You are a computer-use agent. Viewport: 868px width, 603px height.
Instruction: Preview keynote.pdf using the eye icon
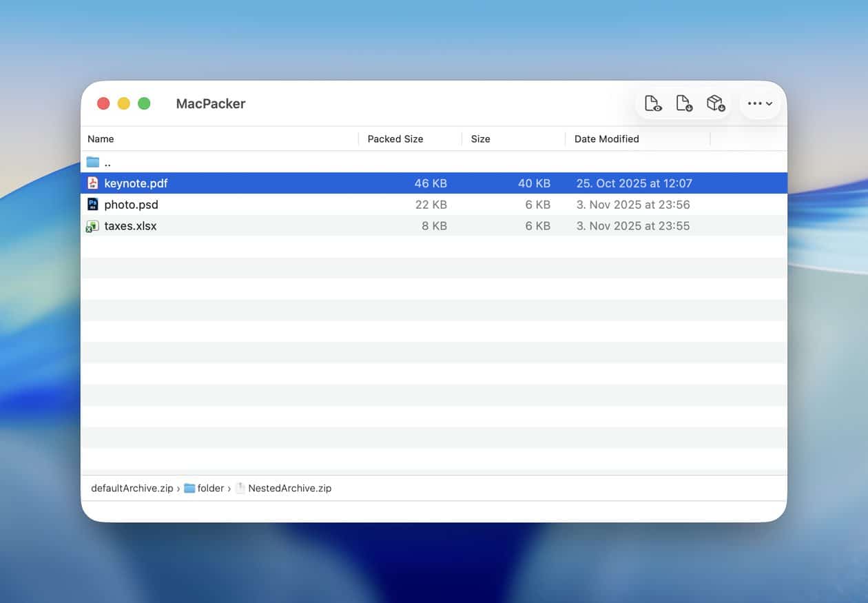coord(652,103)
